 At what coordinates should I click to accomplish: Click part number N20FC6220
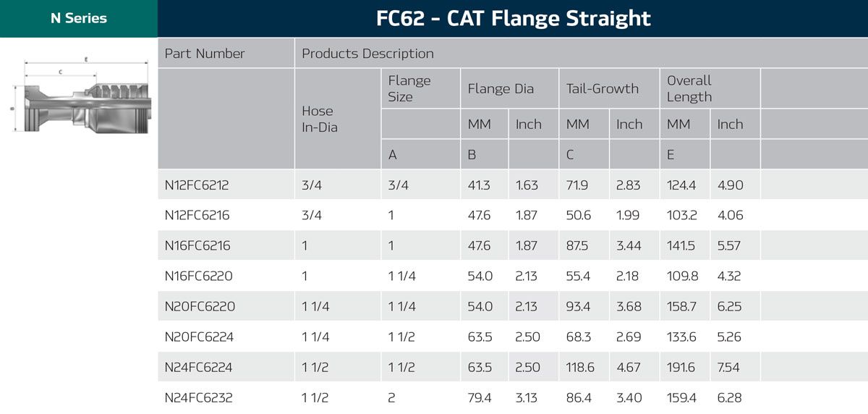point(200,307)
